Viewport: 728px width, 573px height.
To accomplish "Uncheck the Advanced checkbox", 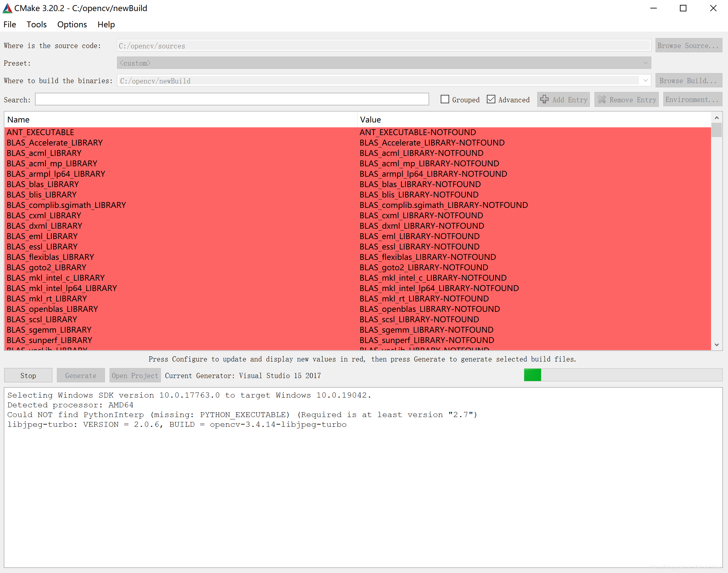I will tap(491, 99).
